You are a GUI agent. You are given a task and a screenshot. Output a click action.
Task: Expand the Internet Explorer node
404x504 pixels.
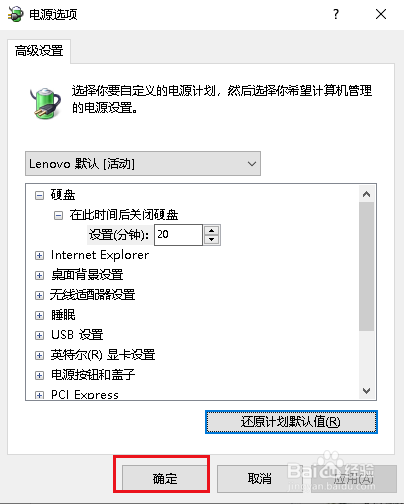pos(39,256)
